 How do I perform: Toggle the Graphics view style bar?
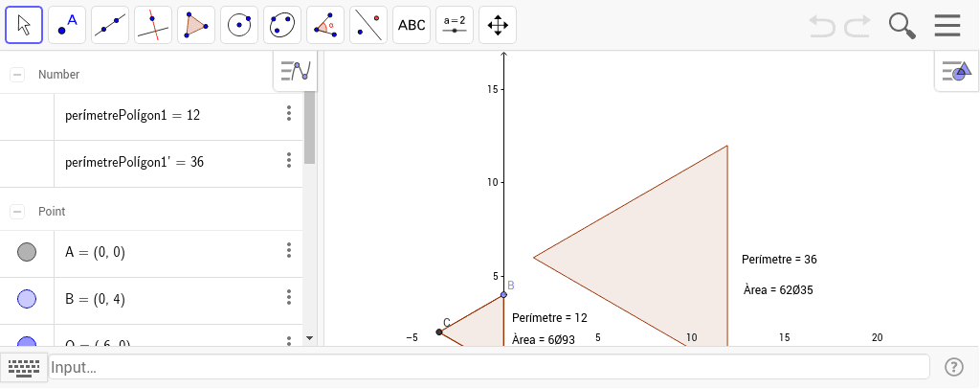tap(957, 71)
